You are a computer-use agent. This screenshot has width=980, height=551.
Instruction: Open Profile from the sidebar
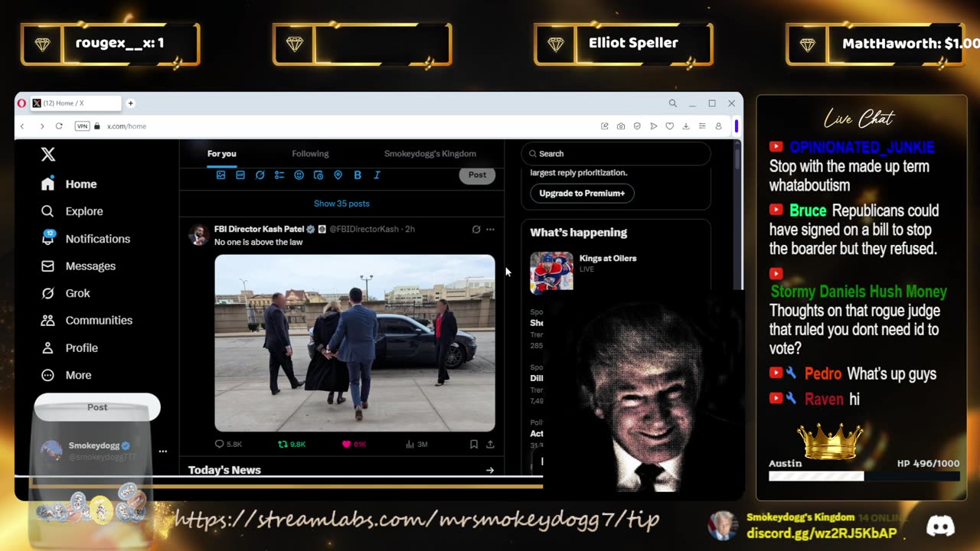[x=70, y=348]
